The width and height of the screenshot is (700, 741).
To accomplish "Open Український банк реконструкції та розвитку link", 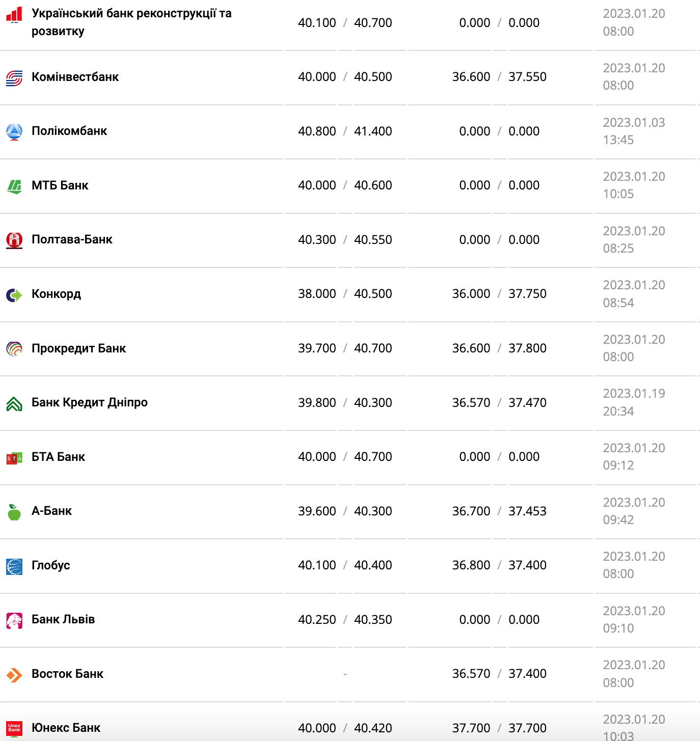I will (131, 22).
